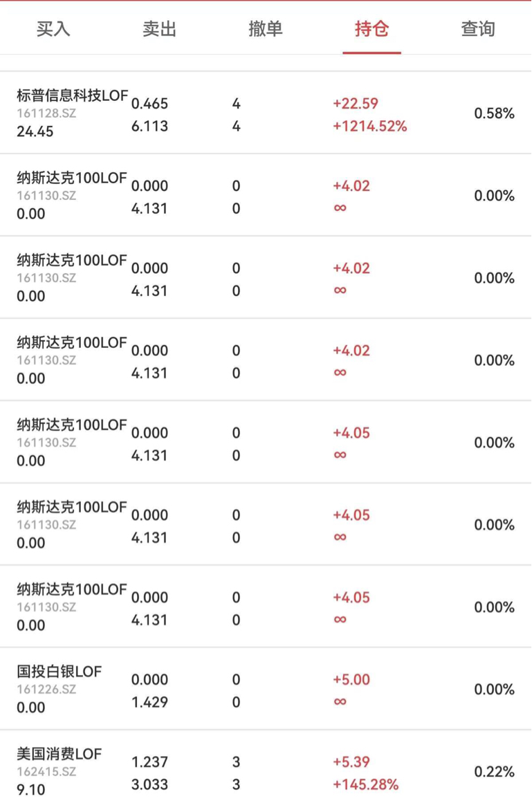This screenshot has height=812, width=532.
Task: Open the 卖出 tab
Action: point(160,29)
